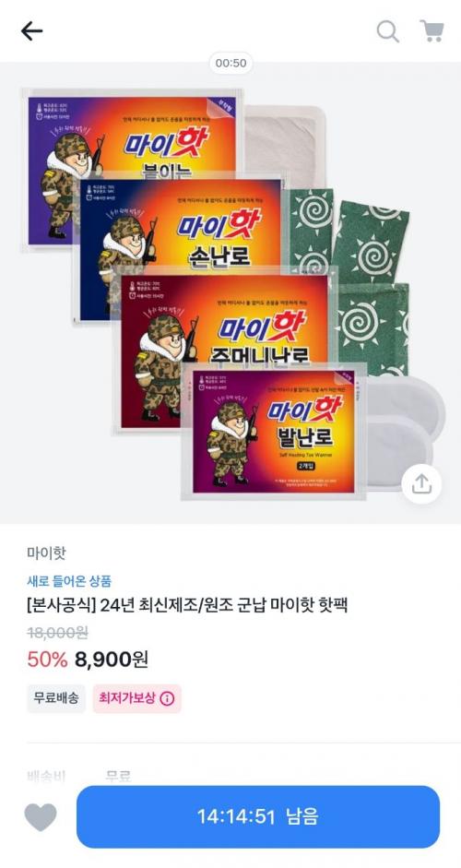Go back using the left arrow
The image size is (461, 868).
(31, 31)
